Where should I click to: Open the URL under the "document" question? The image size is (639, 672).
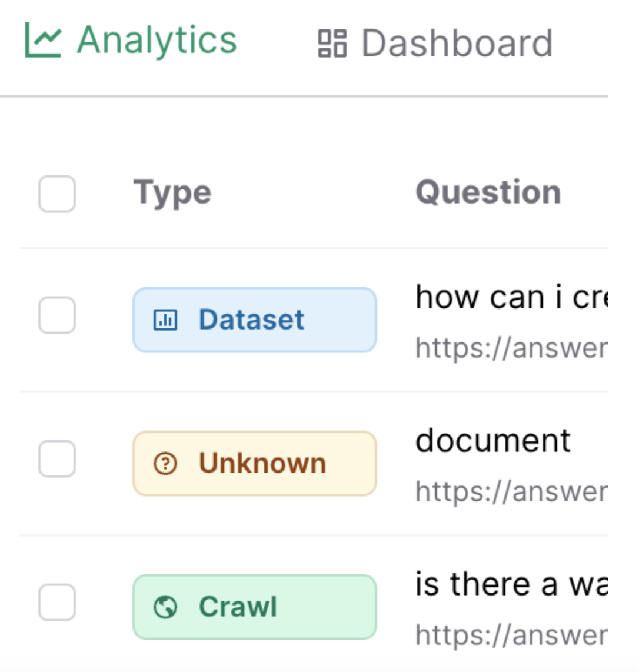tap(511, 491)
